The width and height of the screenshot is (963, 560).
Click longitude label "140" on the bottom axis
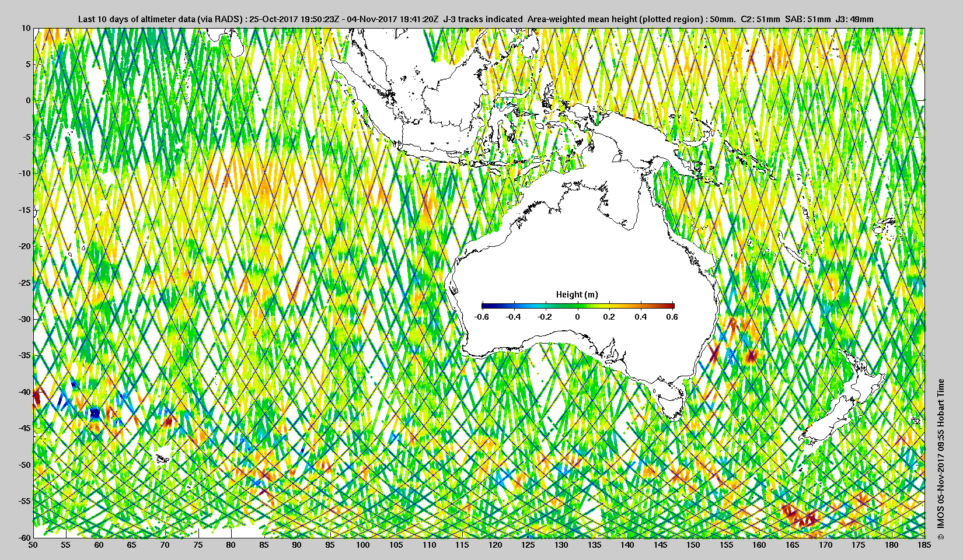[627, 545]
